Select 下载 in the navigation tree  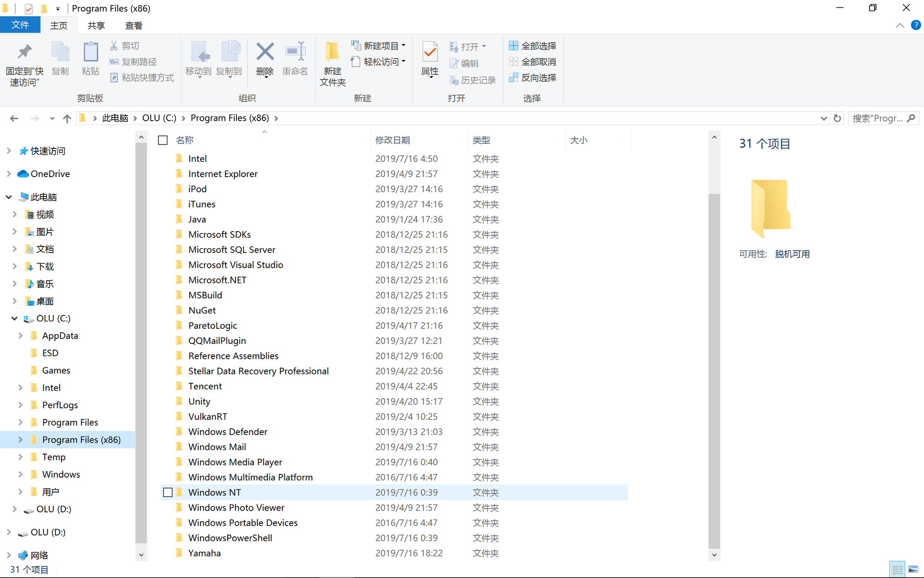[x=45, y=266]
